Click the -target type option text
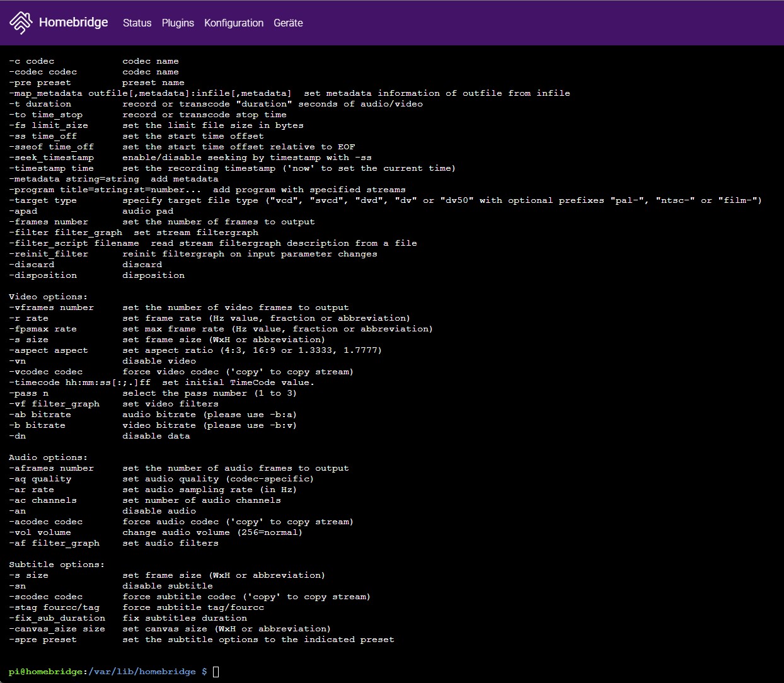 click(x=43, y=200)
